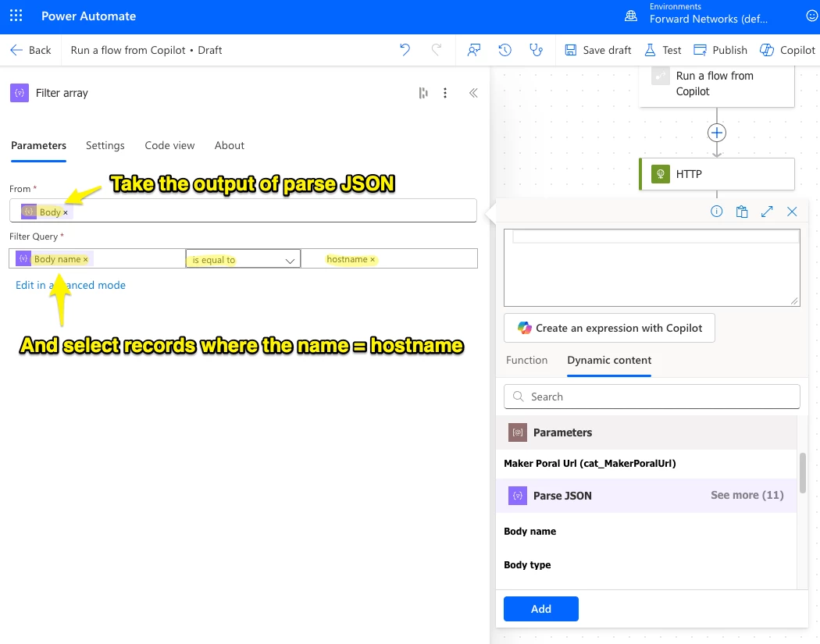Save draft of the flow
This screenshot has height=644, width=820.
coord(597,50)
